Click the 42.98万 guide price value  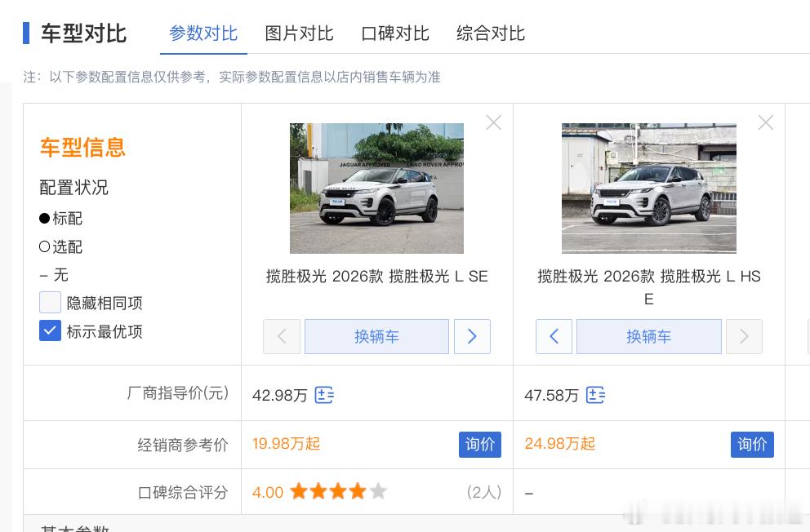click(279, 396)
